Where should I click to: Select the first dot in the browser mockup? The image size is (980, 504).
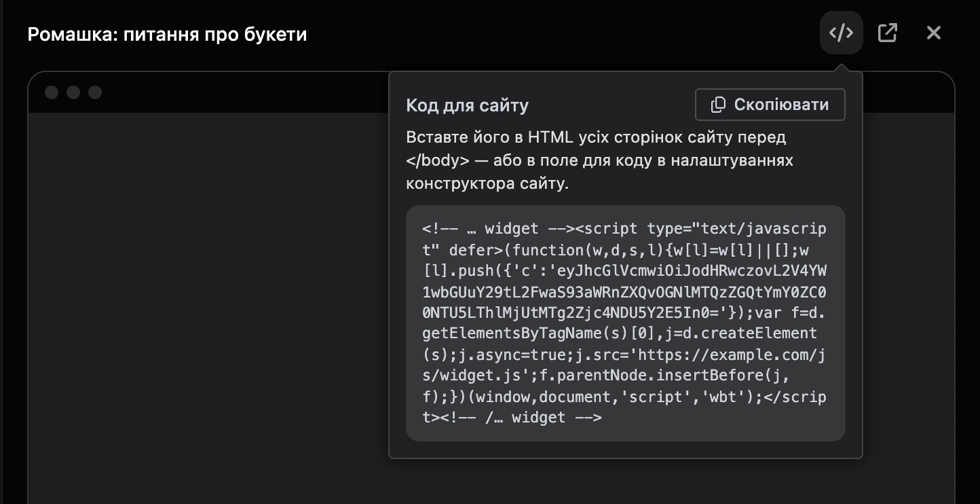click(52, 92)
